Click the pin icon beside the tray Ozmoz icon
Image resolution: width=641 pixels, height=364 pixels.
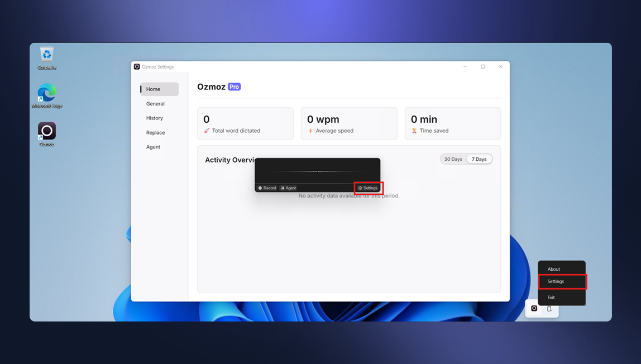pos(549,308)
